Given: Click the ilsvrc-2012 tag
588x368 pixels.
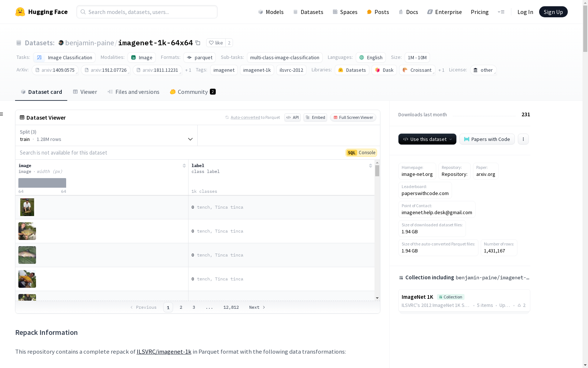Looking at the screenshot, I should coord(291,70).
